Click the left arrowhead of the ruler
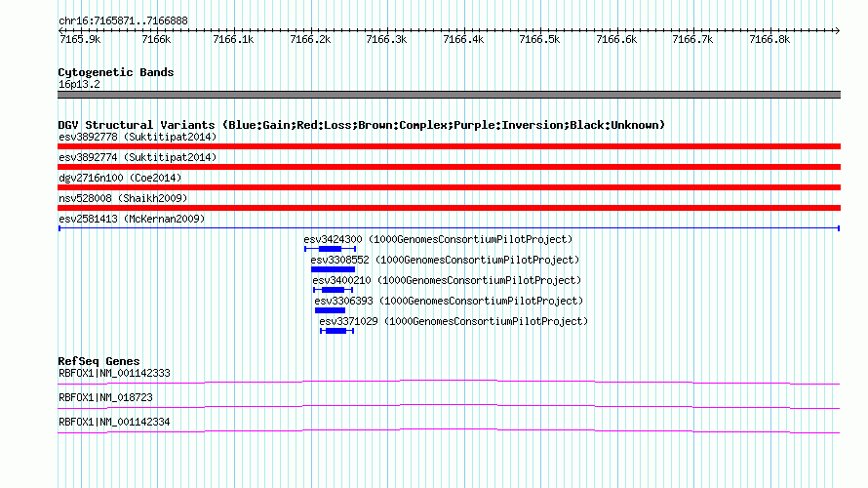868x488 pixels. coord(60,30)
